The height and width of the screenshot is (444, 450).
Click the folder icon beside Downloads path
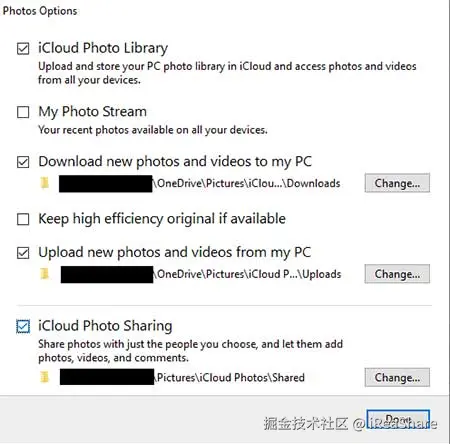(45, 183)
